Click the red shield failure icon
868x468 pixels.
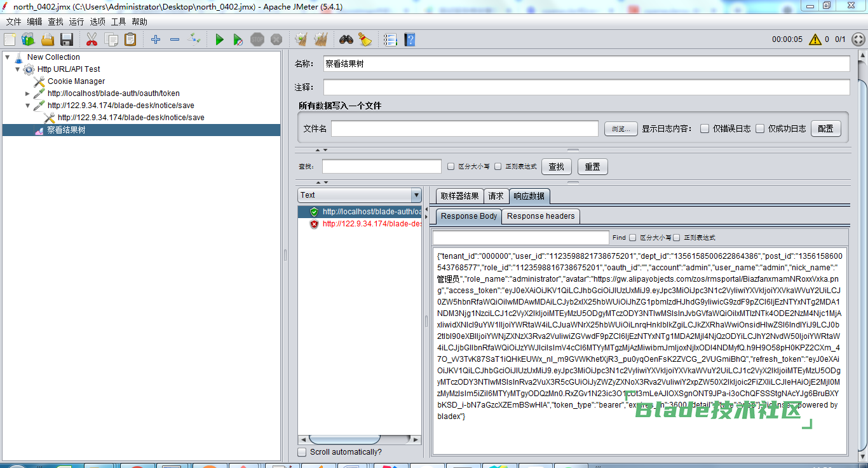tap(314, 224)
